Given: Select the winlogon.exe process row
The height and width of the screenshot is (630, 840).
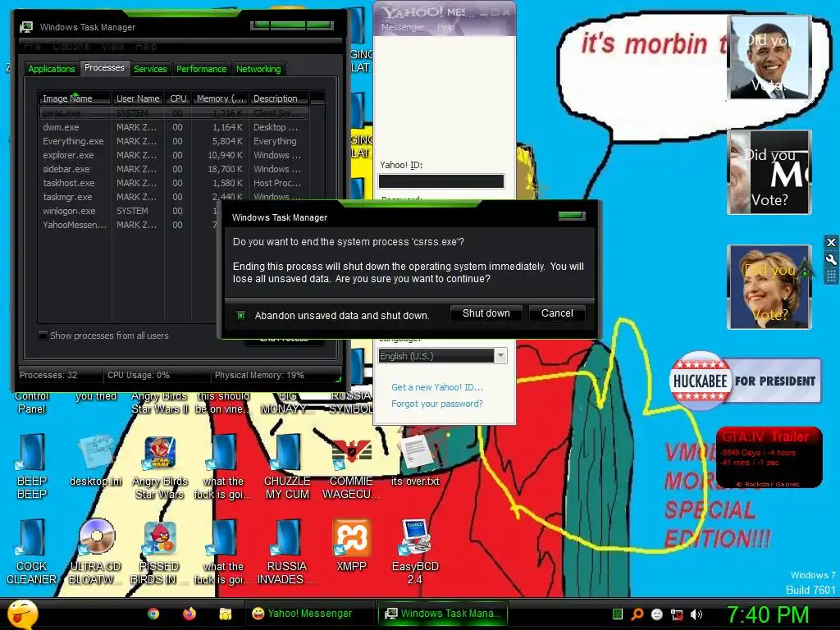Looking at the screenshot, I should (x=129, y=211).
